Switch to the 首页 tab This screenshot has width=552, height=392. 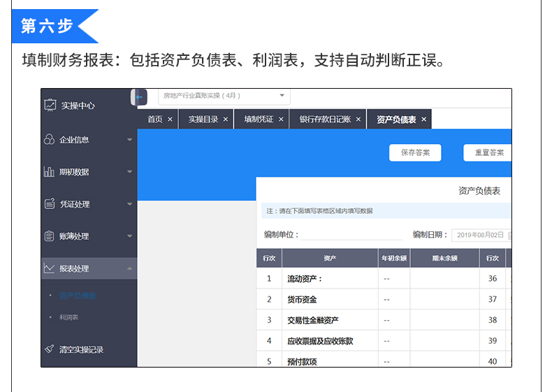point(155,119)
